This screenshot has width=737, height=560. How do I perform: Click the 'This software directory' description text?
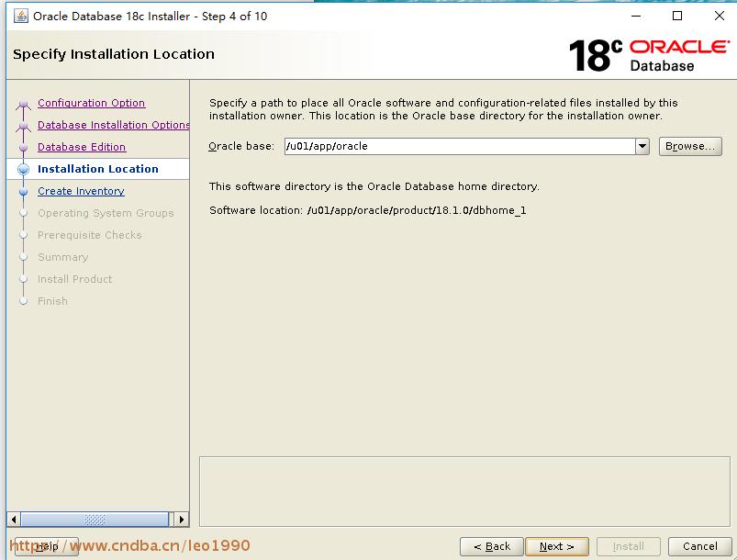pyautogui.click(x=374, y=186)
